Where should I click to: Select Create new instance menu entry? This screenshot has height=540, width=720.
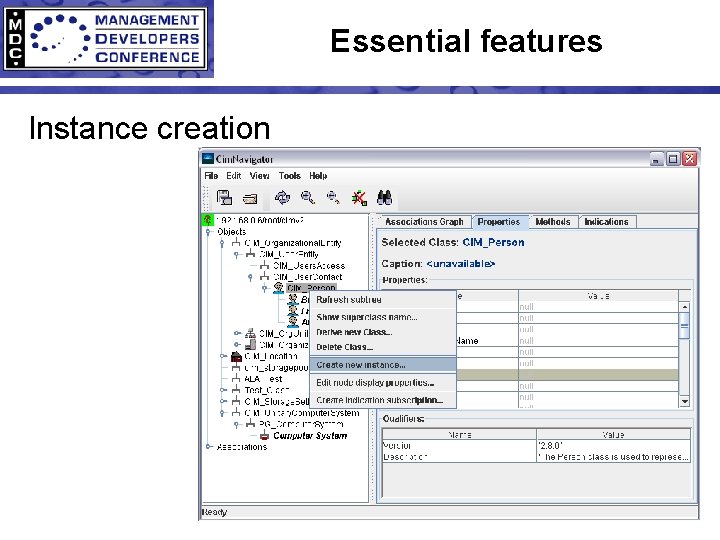(x=383, y=365)
